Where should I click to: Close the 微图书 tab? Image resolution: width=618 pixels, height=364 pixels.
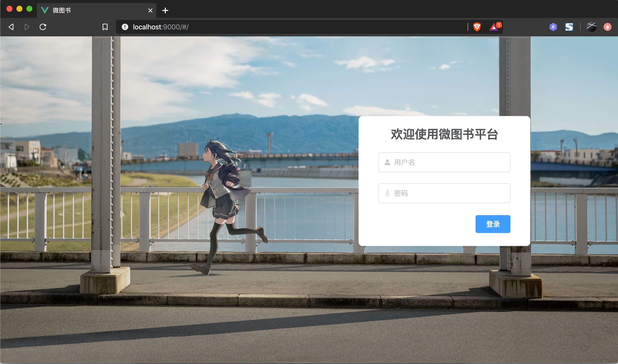click(150, 10)
